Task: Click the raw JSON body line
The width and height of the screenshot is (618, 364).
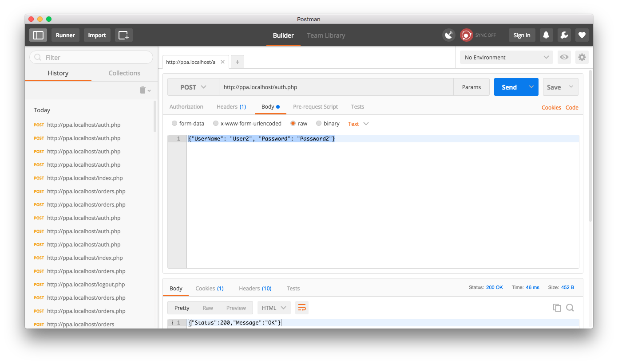Action: point(383,139)
